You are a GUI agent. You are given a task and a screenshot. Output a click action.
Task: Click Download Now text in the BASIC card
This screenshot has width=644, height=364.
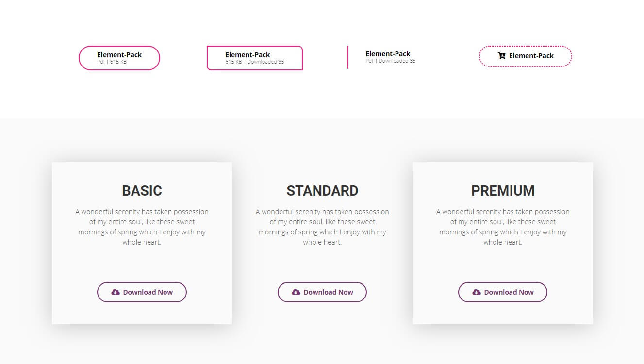[148, 292]
